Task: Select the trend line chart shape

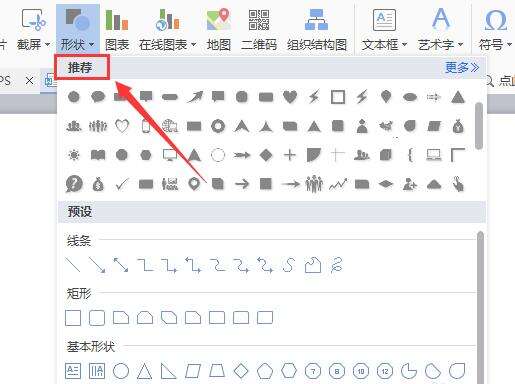Action: (x=338, y=184)
